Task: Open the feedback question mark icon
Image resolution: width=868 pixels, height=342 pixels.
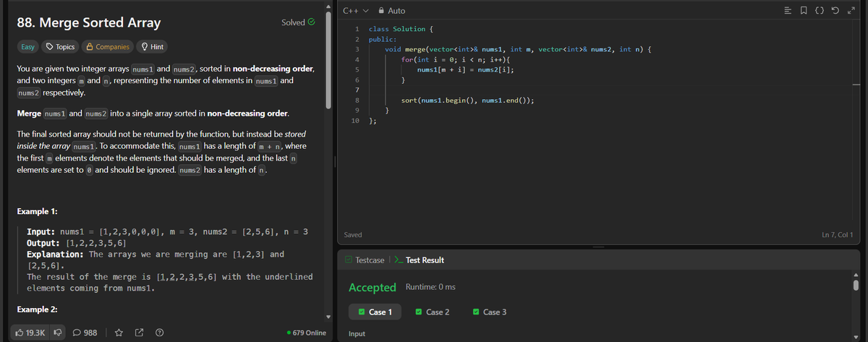Action: pos(158,333)
